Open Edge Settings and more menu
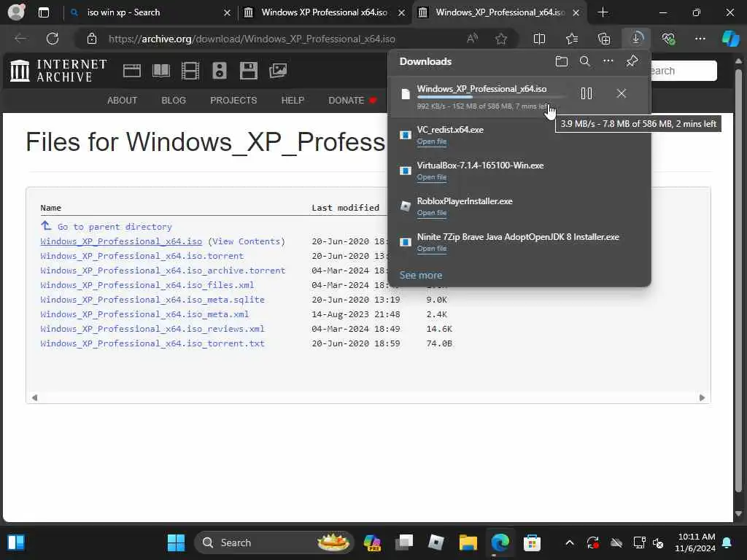The height and width of the screenshot is (560, 747). (x=700, y=39)
